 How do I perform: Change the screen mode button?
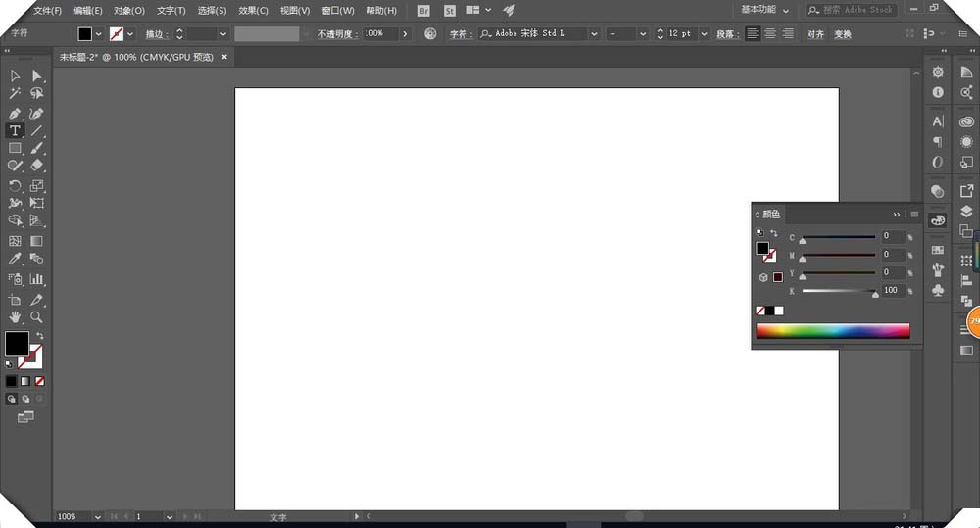[25, 417]
